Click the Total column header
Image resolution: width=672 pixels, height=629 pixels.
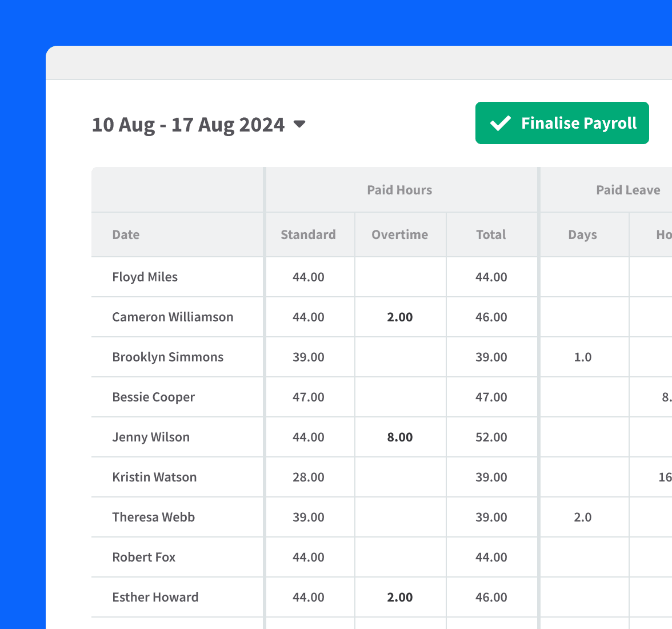(x=491, y=234)
